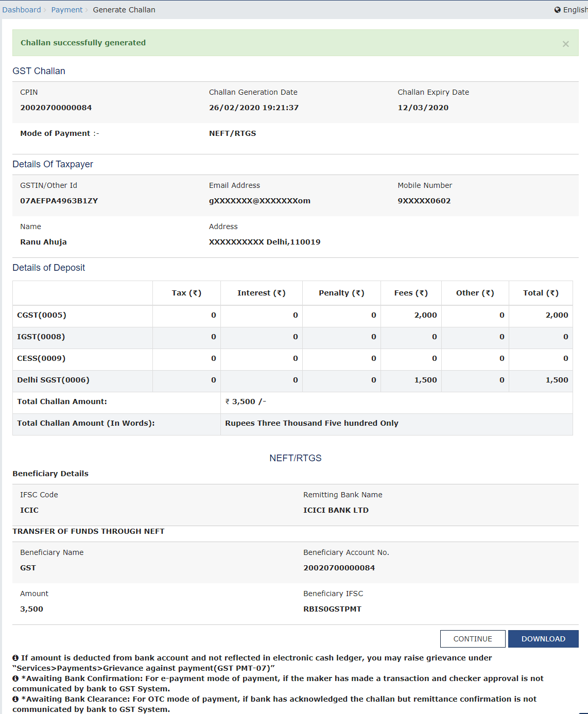This screenshot has height=714, width=588.
Task: Download the generated challan
Action: tap(543, 639)
